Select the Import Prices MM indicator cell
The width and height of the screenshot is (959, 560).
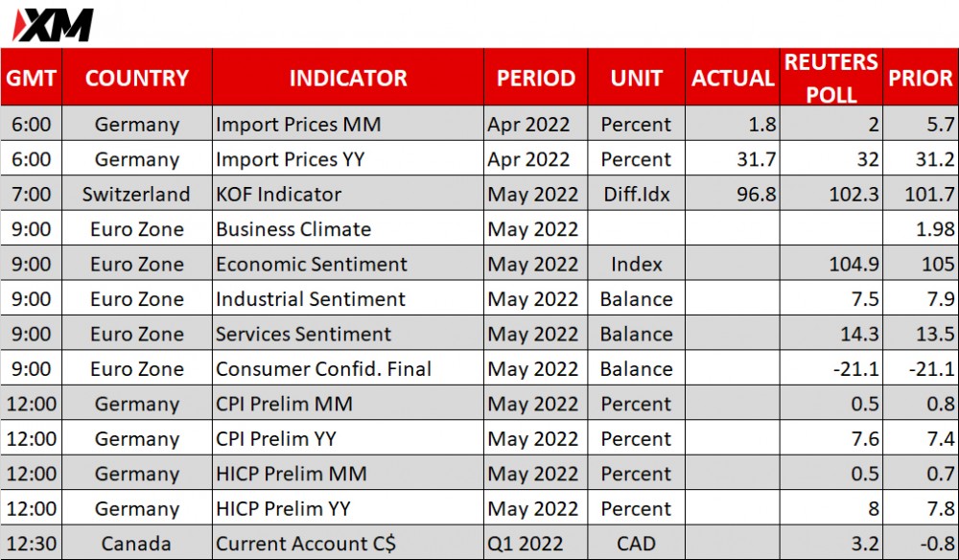(x=348, y=124)
